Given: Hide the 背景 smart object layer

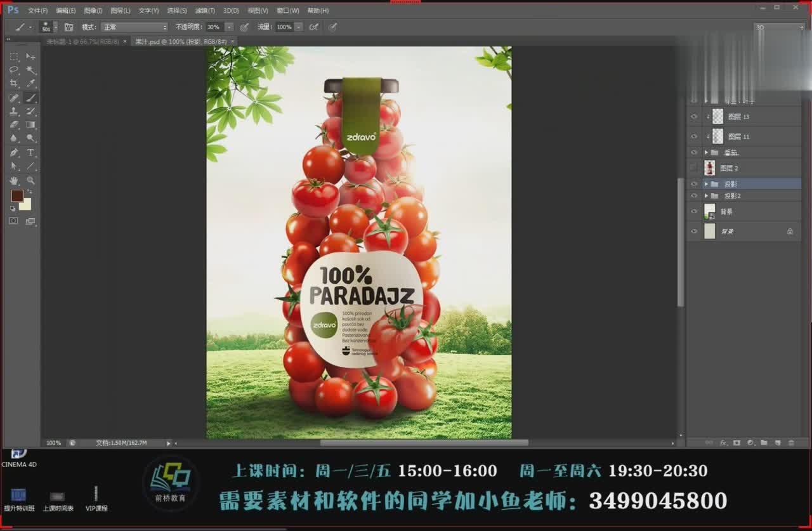Looking at the screenshot, I should coord(693,211).
